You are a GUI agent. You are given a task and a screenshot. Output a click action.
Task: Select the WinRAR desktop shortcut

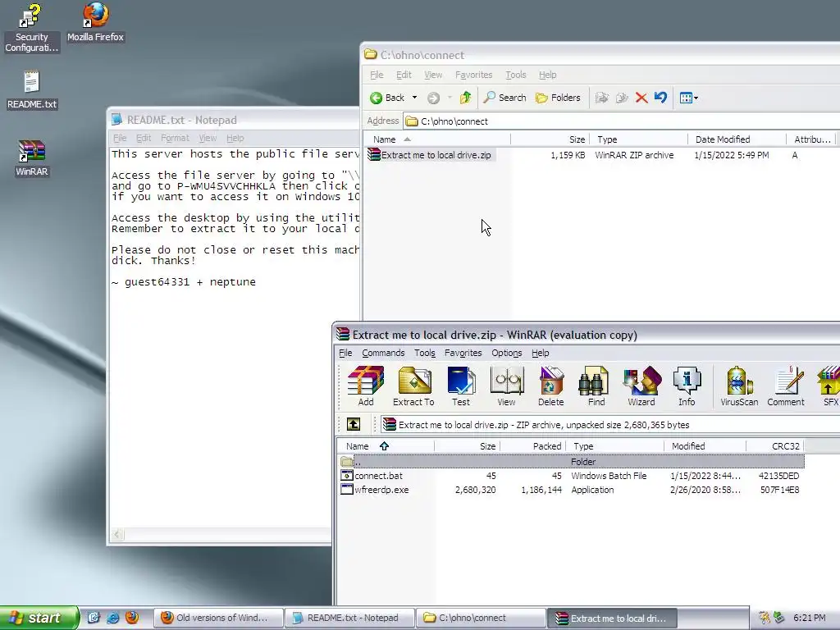32,158
